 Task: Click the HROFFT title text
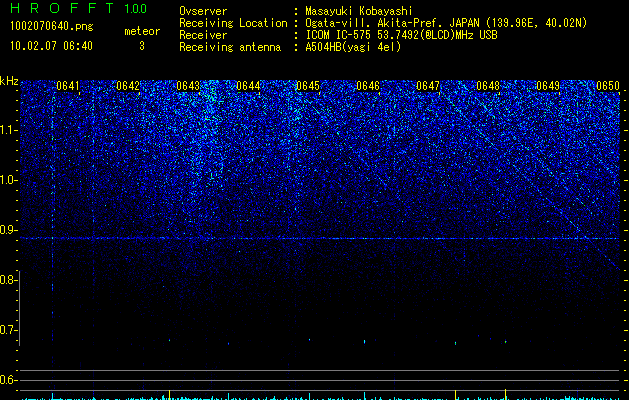[x=62, y=8]
